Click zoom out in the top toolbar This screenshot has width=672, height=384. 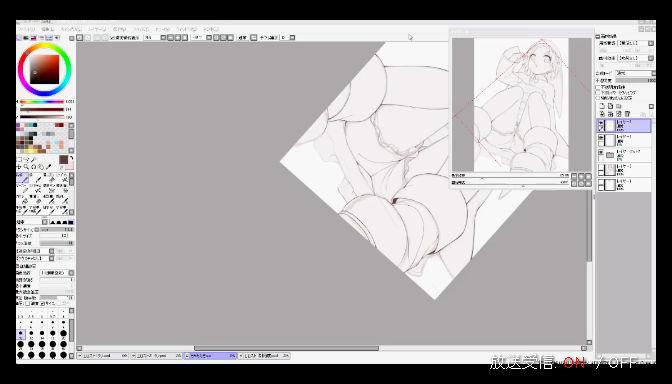(170, 38)
